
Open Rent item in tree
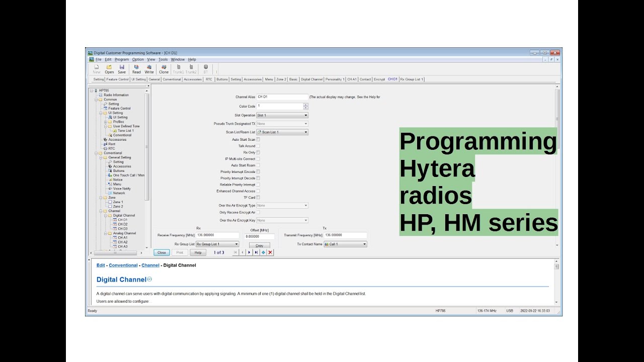[x=112, y=144]
